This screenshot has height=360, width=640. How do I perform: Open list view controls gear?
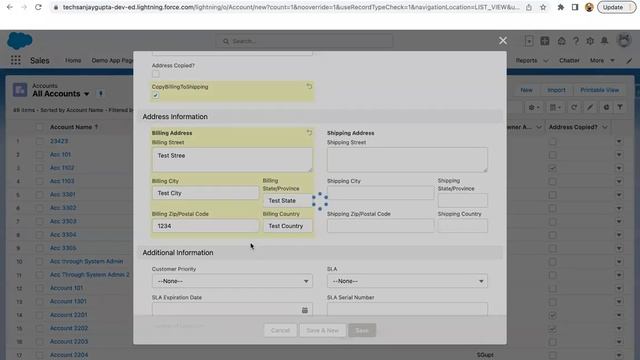click(x=534, y=107)
